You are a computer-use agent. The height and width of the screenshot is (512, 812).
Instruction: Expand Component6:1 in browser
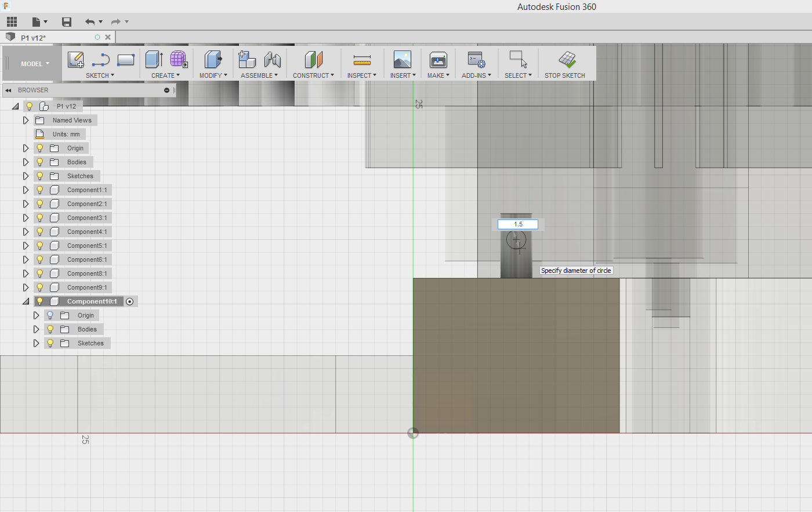tap(26, 259)
